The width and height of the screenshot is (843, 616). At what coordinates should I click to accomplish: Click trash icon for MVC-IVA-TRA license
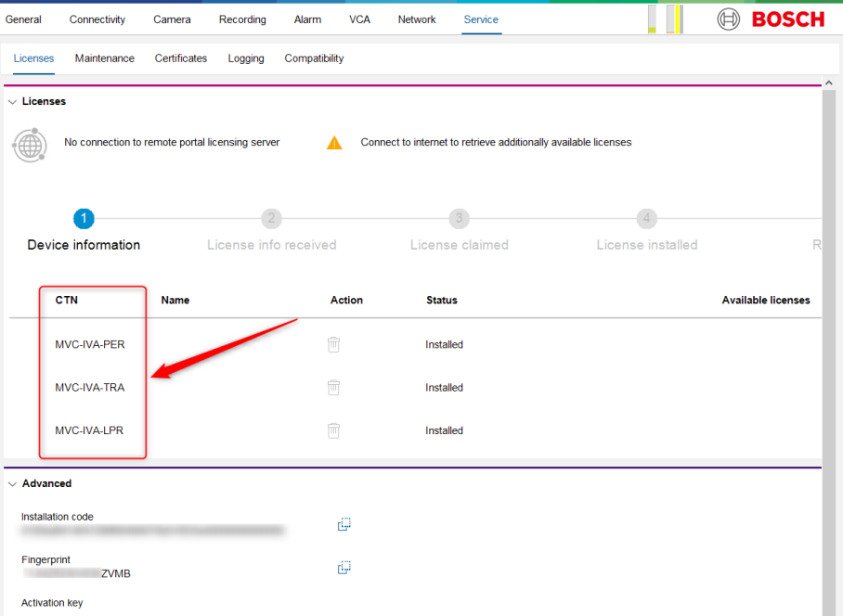click(334, 388)
